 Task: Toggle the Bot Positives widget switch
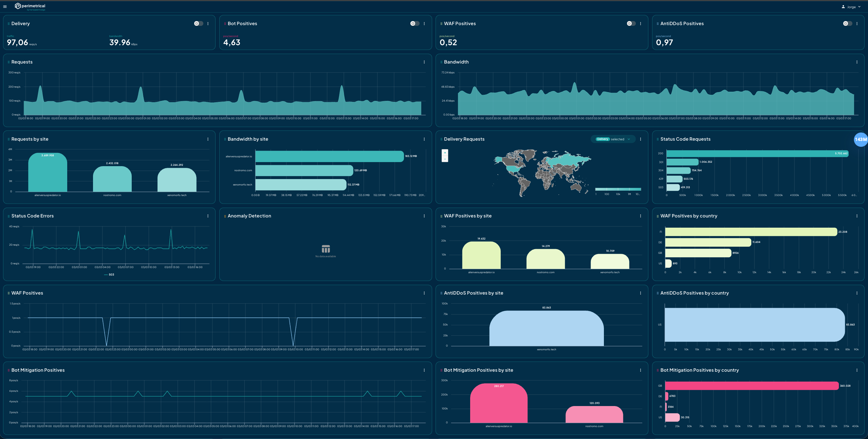(x=414, y=23)
